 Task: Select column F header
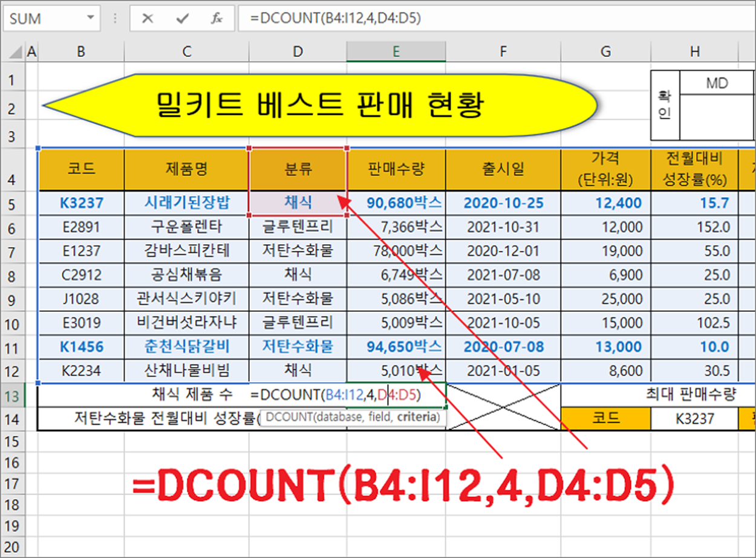point(503,53)
